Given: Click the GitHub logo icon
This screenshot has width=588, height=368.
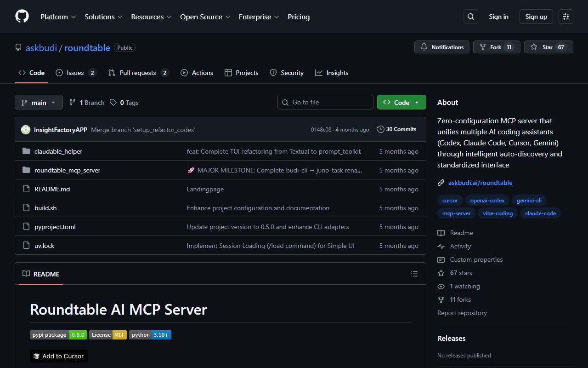Looking at the screenshot, I should click(x=22, y=17).
